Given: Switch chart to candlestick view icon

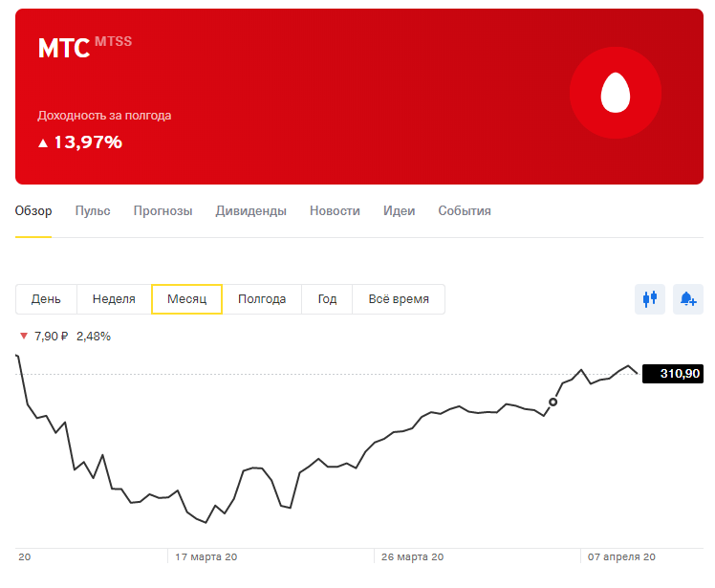Looking at the screenshot, I should (650, 299).
